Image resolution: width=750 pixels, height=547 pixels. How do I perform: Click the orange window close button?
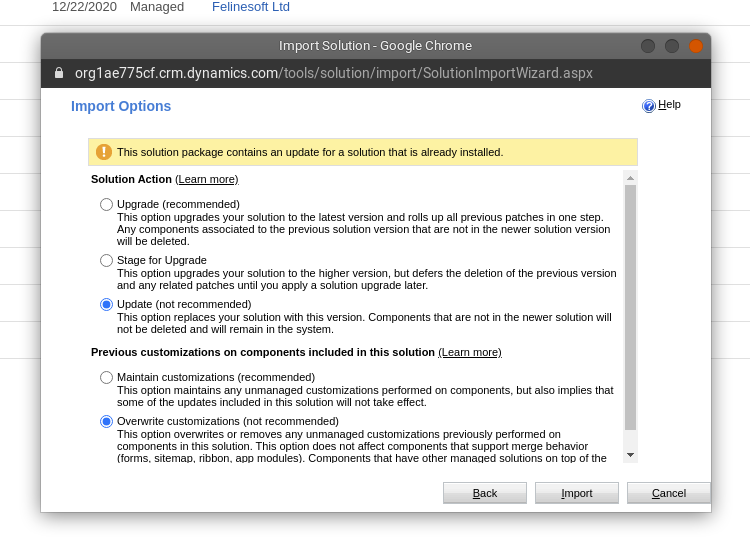695,46
